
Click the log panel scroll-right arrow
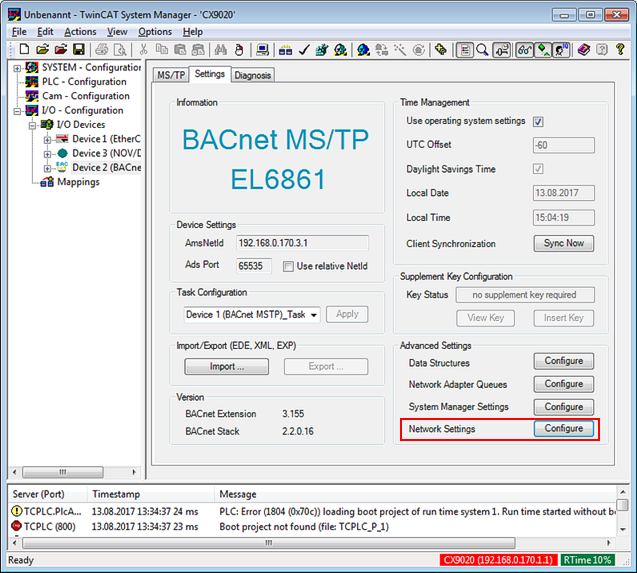click(x=609, y=543)
